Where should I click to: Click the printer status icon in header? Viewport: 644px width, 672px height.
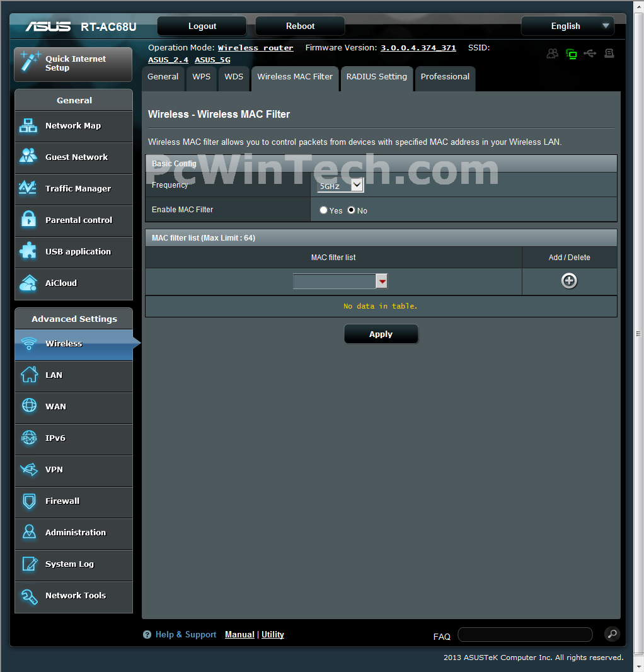coord(609,54)
